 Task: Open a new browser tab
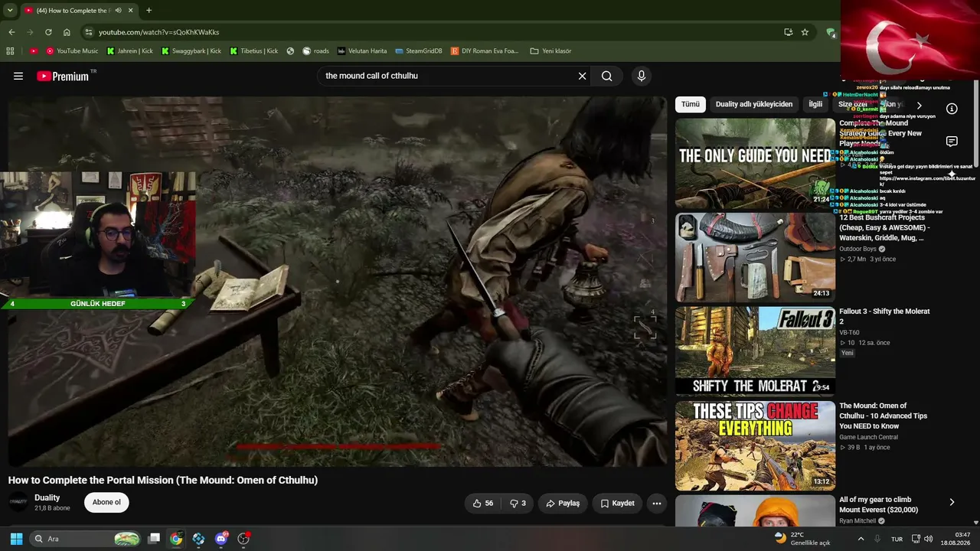point(149,11)
